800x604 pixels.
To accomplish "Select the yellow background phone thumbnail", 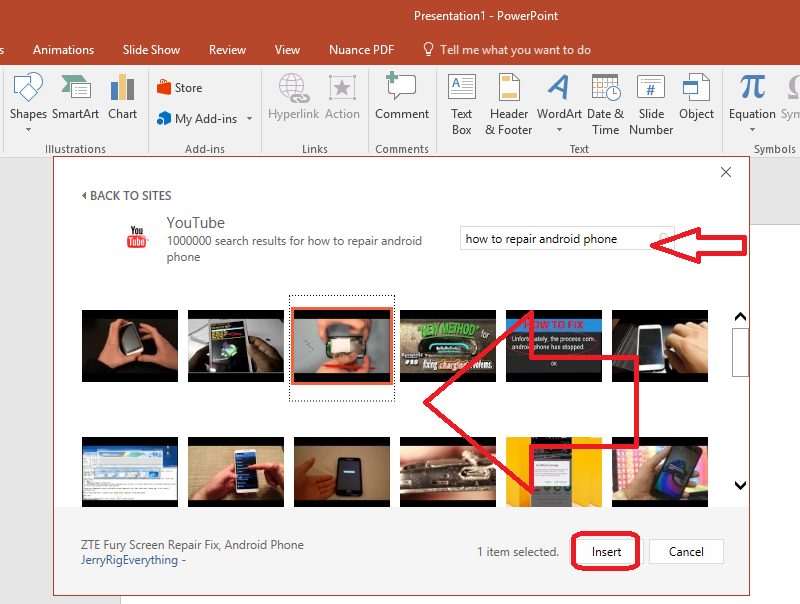I will click(x=554, y=472).
